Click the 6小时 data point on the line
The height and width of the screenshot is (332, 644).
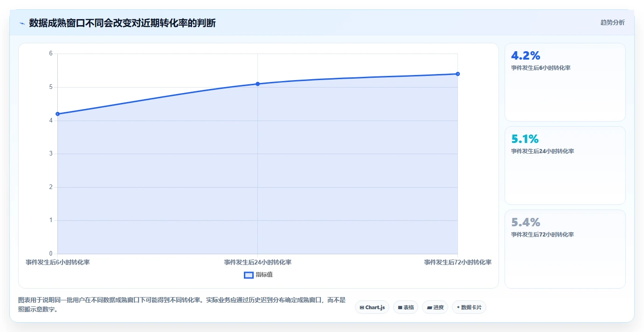click(57, 114)
